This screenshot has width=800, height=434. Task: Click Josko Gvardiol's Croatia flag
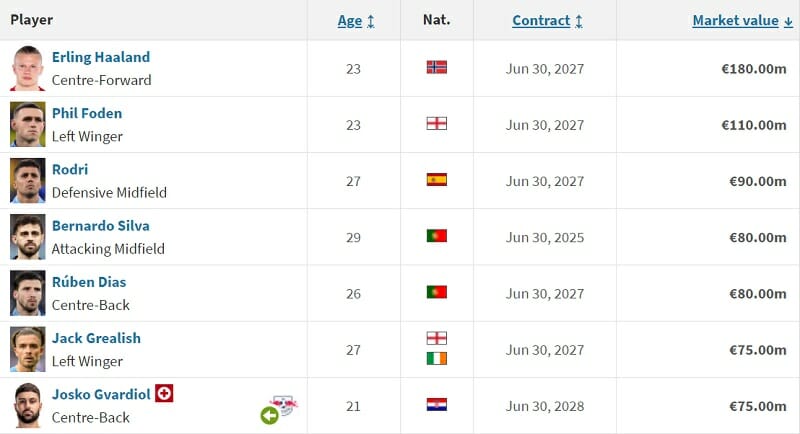tap(436, 405)
